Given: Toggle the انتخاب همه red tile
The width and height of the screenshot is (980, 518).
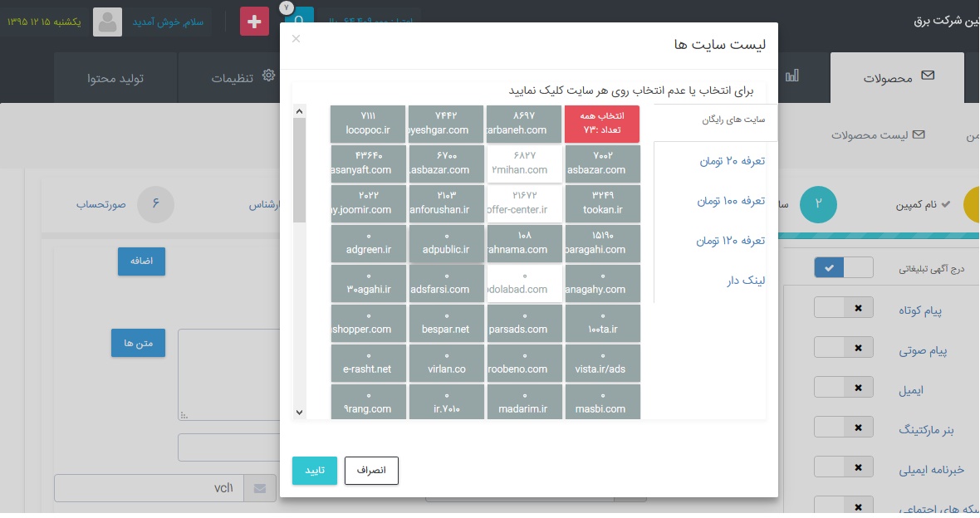Looking at the screenshot, I should (x=602, y=124).
